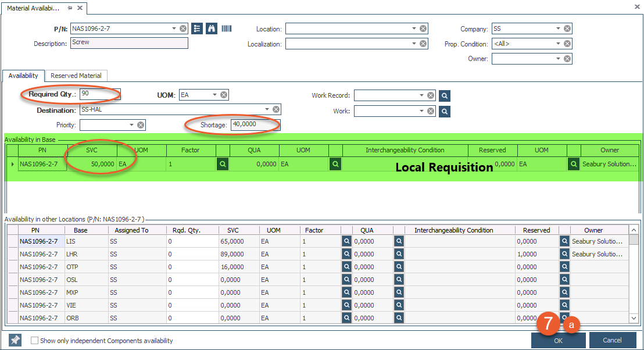644x350 pixels.
Task: Click magnifier before Interchangeability Condition in base row
Action: point(335,164)
